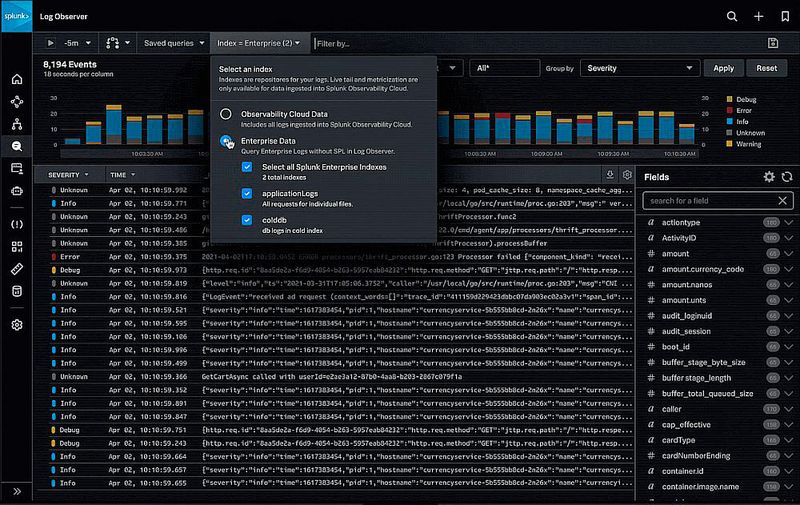This screenshot has height=505, width=800.
Task: Sort by the TIME column header
Action: pos(123,175)
